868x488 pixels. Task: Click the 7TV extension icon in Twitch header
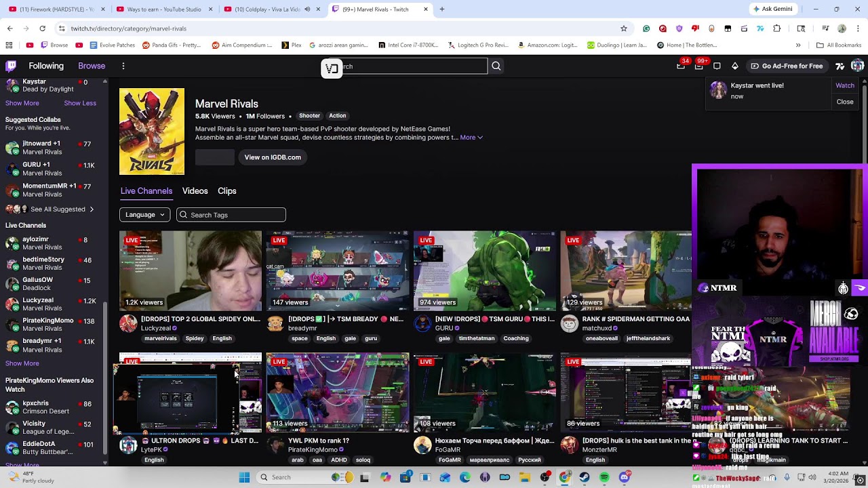840,66
